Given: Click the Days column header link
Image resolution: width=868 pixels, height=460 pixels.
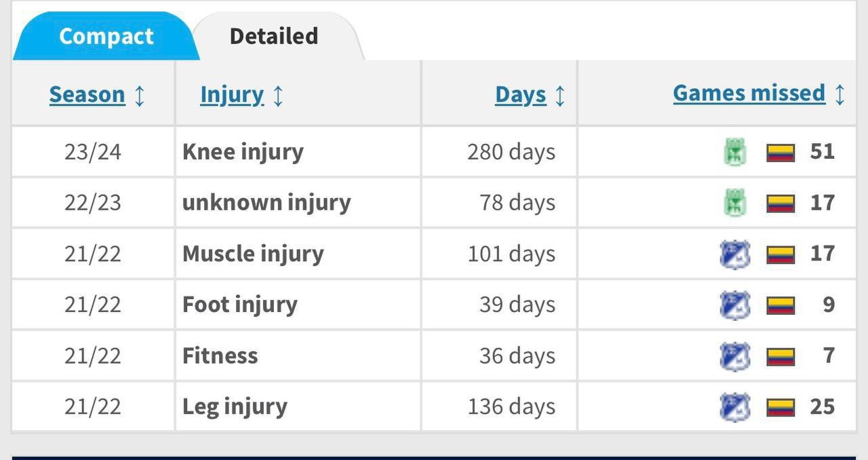Looking at the screenshot, I should 521,95.
